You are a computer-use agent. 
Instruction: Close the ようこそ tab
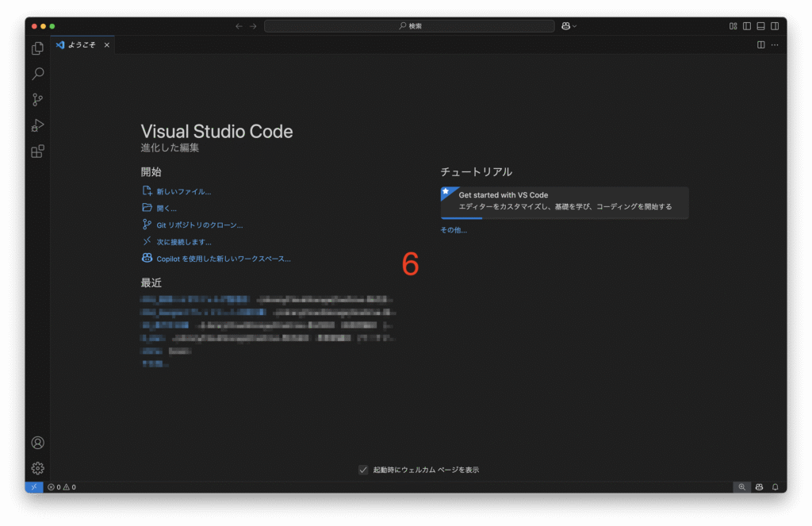pyautogui.click(x=107, y=45)
